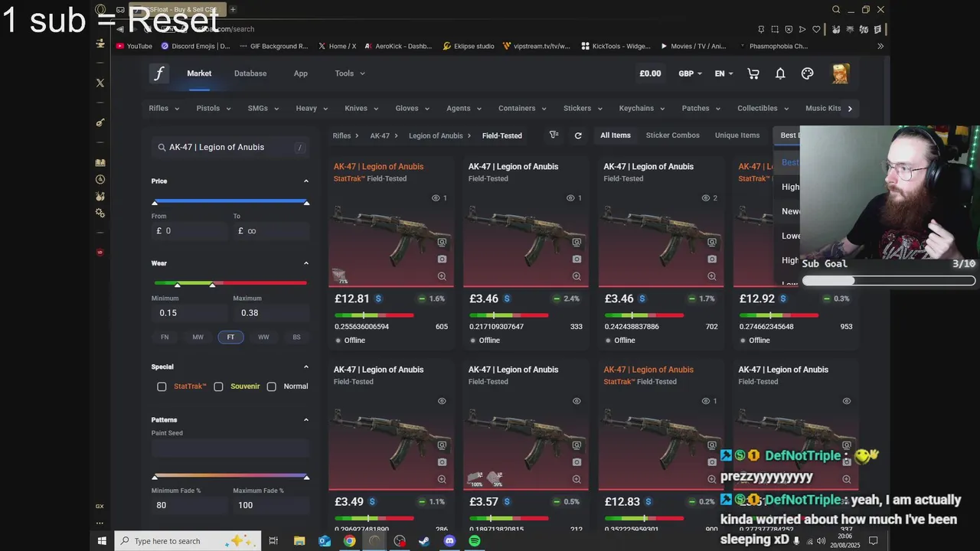The image size is (980, 551).
Task: Toggle watch eye on £12.81 StatTrak listing
Action: pyautogui.click(x=436, y=198)
